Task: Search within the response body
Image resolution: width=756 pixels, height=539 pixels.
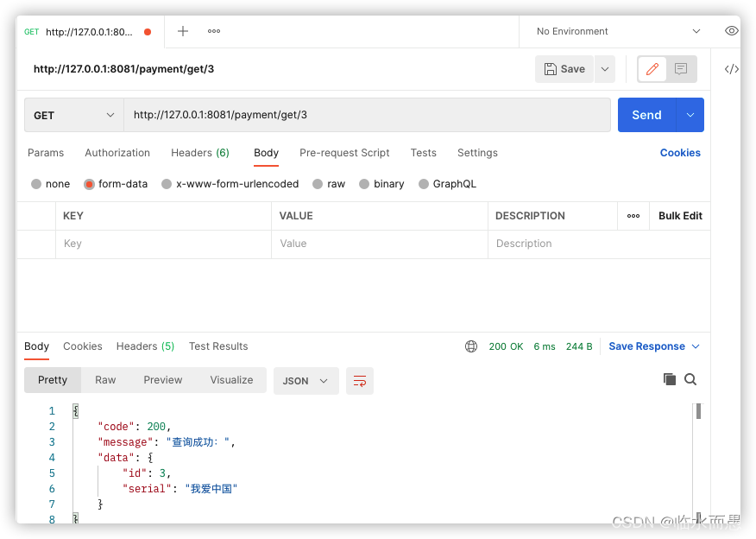Action: pos(690,379)
